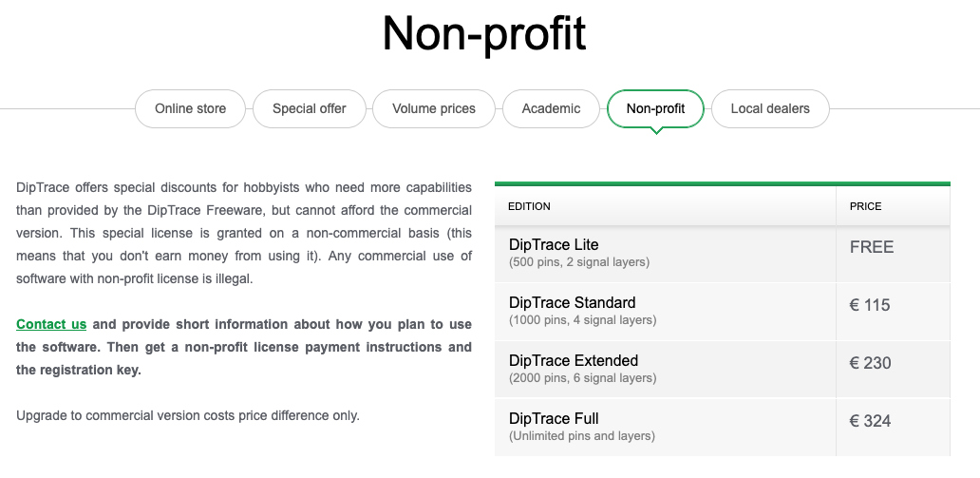The height and width of the screenshot is (478, 980).
Task: Click the € 230 price cell
Action: click(x=871, y=363)
